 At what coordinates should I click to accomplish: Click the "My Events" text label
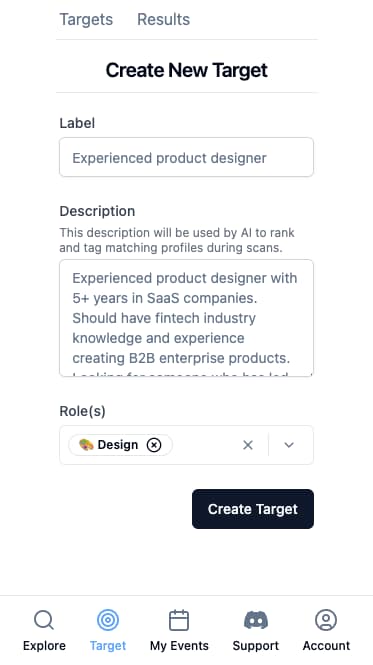point(179,645)
